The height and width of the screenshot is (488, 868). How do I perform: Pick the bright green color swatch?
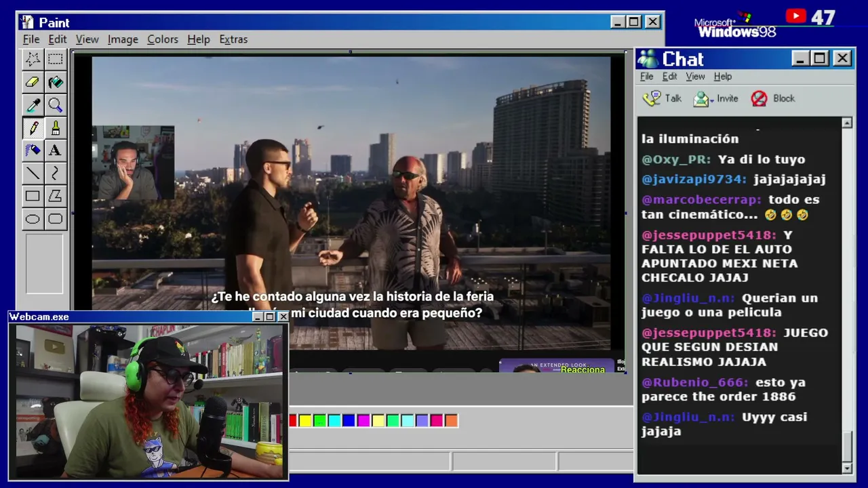tap(319, 421)
